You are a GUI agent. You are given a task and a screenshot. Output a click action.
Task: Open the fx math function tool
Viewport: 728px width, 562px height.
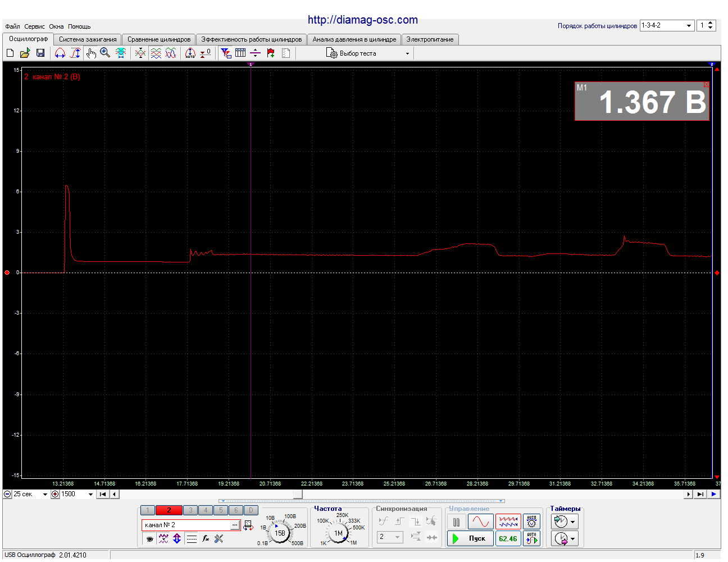[x=206, y=538]
